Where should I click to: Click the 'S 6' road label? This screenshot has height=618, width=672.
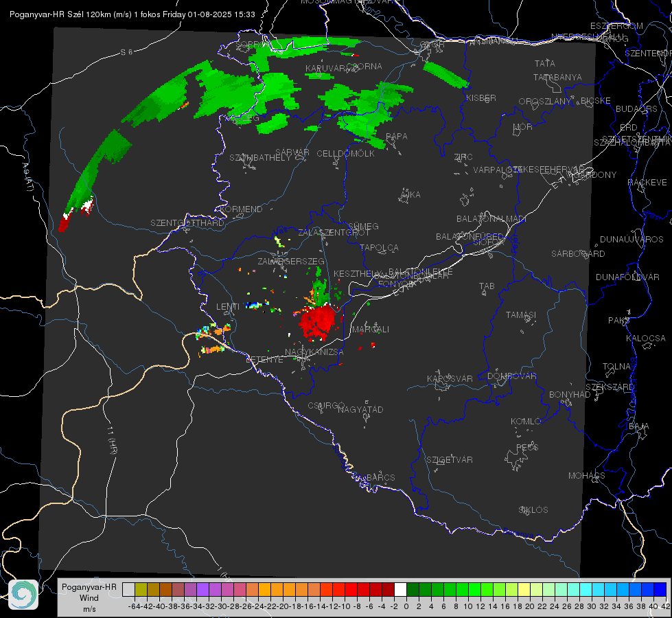coord(126,52)
